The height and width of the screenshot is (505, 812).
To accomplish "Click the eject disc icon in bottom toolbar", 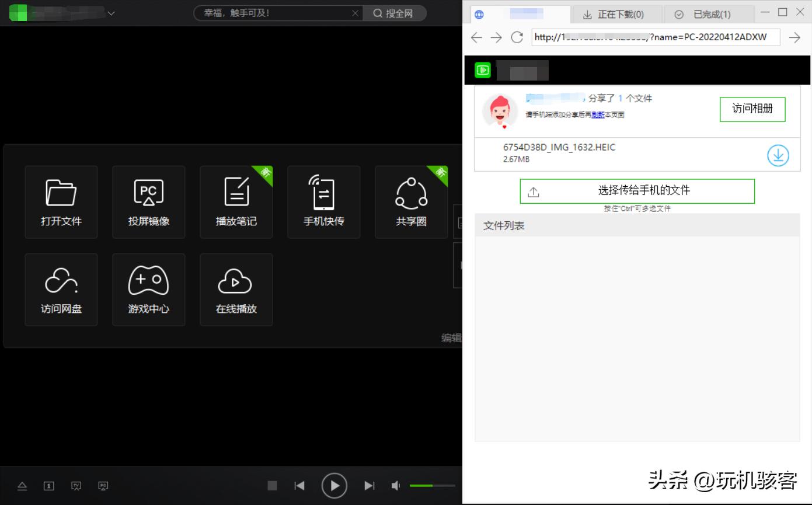I will point(22,485).
